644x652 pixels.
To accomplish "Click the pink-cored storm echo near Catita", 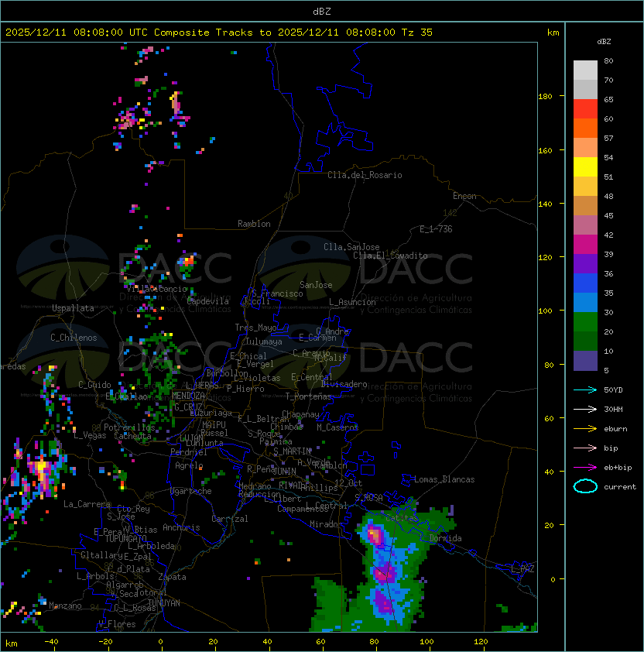I will pos(375,535).
